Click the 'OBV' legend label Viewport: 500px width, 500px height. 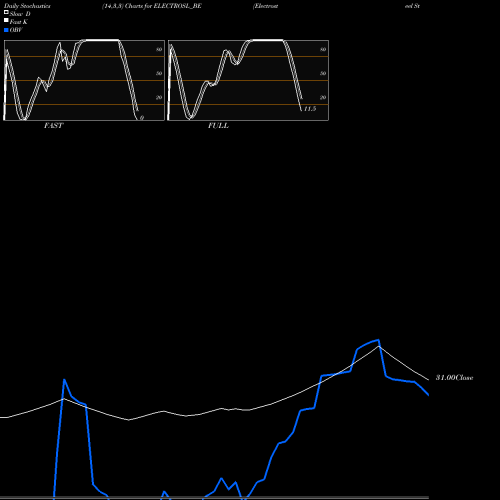16,30
